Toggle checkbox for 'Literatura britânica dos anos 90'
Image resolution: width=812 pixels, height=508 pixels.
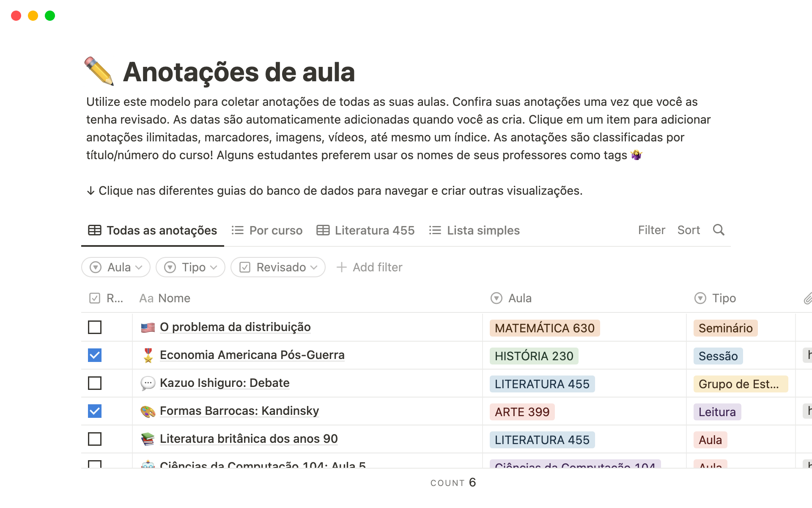(94, 439)
